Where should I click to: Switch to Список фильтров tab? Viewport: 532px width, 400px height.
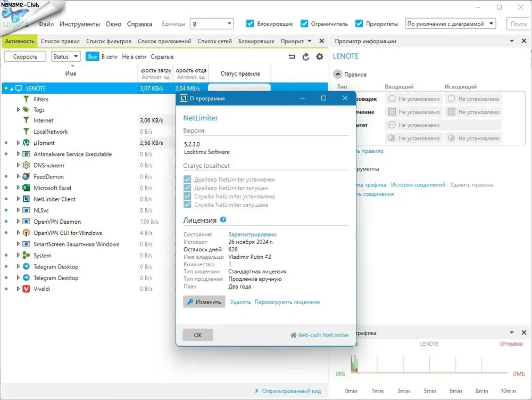click(109, 41)
